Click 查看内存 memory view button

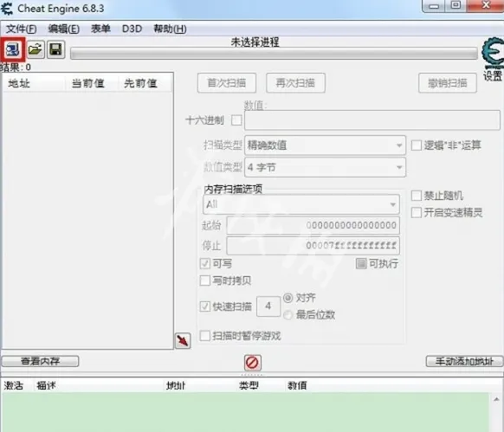pos(40,361)
